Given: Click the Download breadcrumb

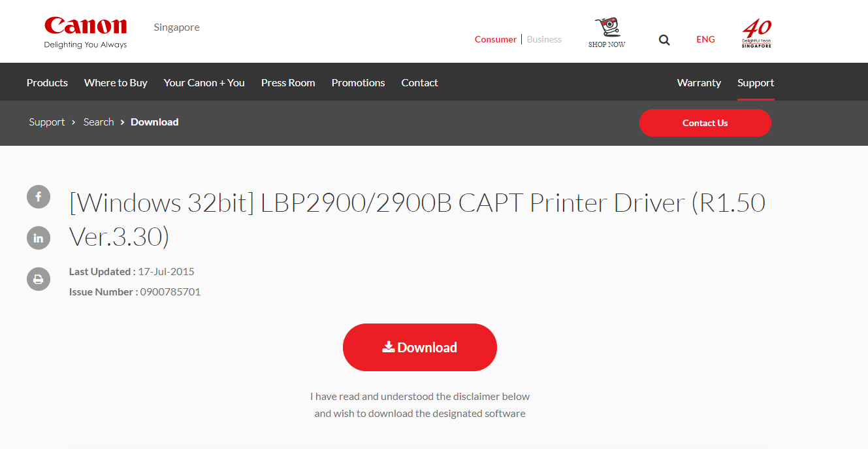Looking at the screenshot, I should (x=155, y=122).
